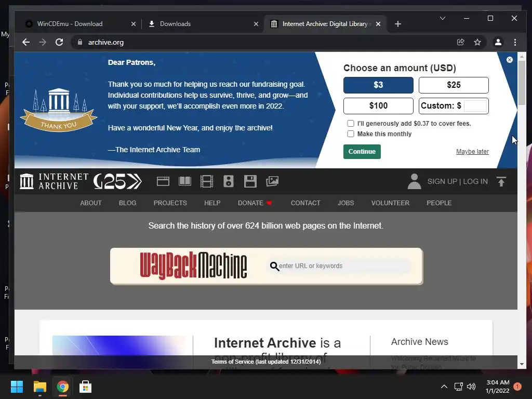Click the green Continue button
This screenshot has height=399, width=532.
(x=362, y=152)
